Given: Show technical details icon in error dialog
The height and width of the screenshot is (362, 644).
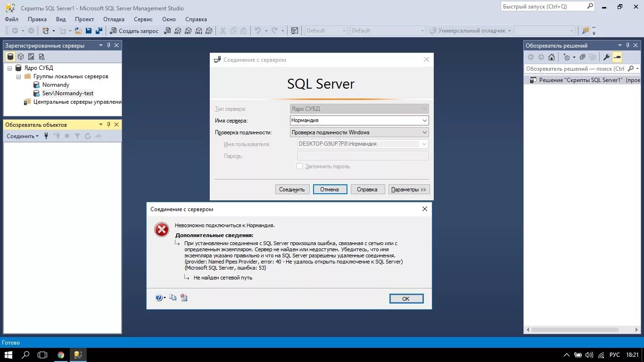Looking at the screenshot, I should tap(184, 298).
